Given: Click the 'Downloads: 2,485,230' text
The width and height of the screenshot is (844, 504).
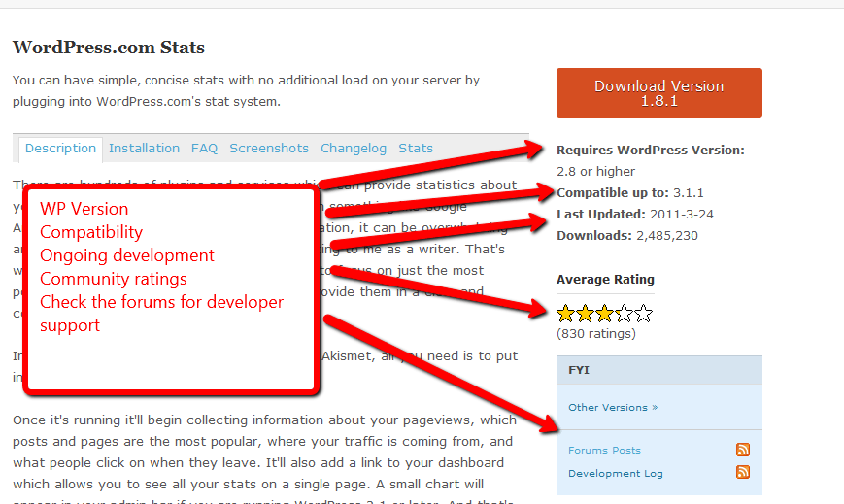Looking at the screenshot, I should 627,236.
